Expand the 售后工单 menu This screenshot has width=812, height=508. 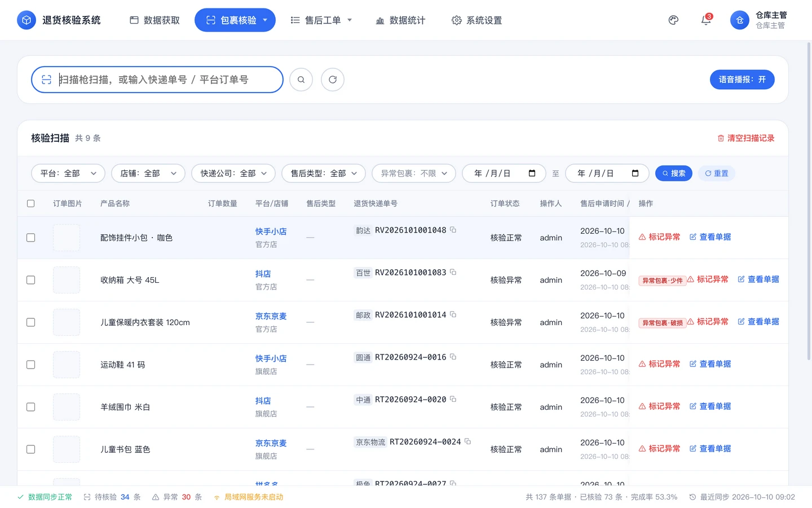[x=321, y=20]
